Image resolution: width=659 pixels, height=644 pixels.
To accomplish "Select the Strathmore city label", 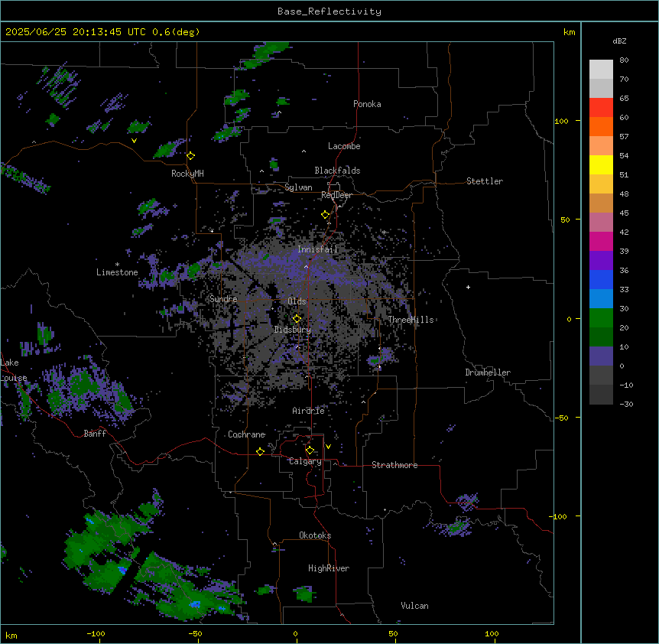I will 394,465.
